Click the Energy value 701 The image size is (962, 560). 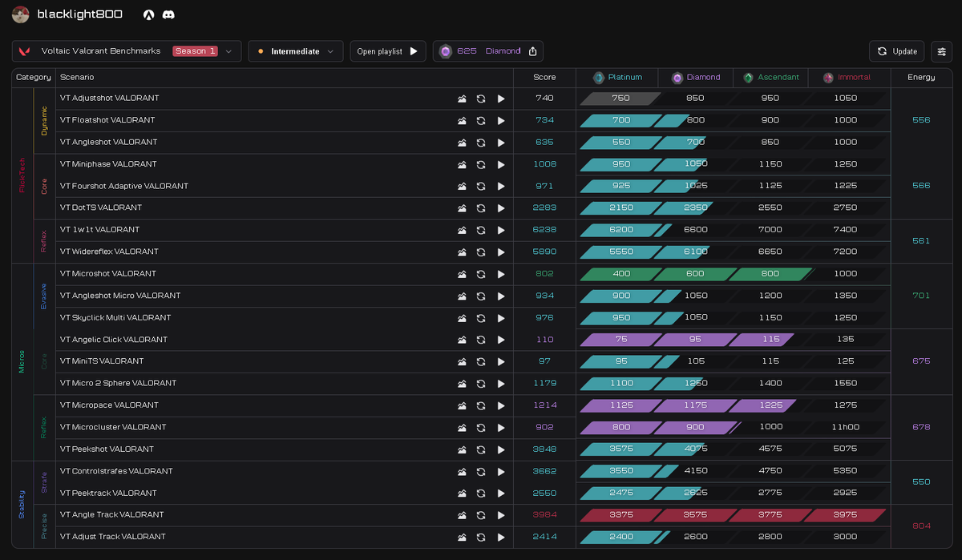921,296
